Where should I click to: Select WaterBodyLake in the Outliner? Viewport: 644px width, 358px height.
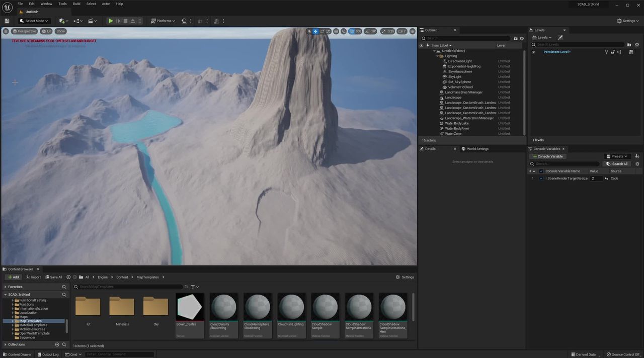pos(456,123)
